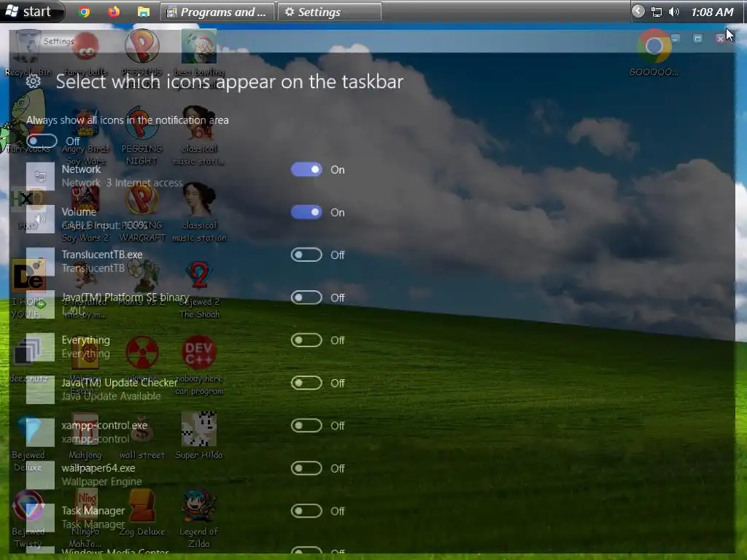Maximize the Settings window
The image size is (747, 560).
click(x=697, y=38)
